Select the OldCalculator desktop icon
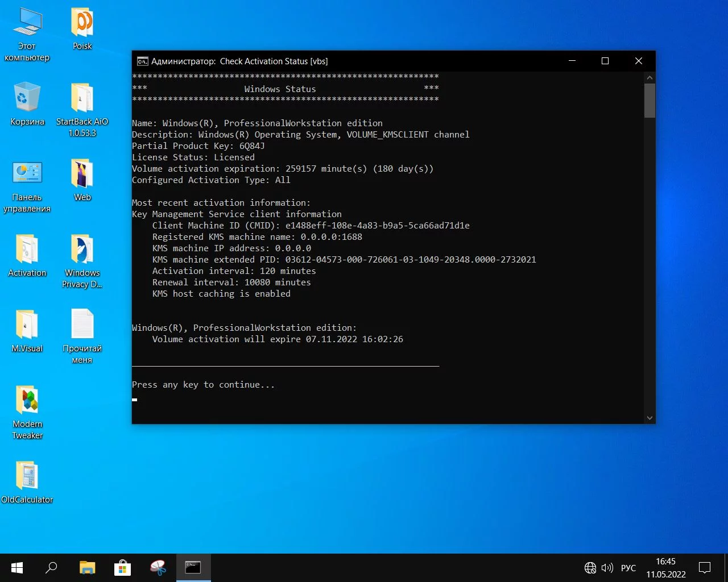728x582 pixels. point(27,476)
